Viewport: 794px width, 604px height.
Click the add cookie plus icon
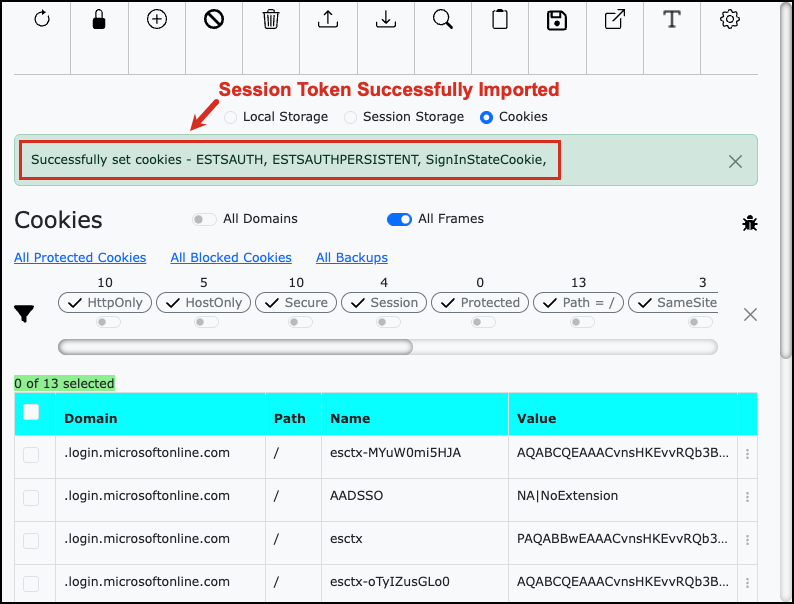click(157, 20)
